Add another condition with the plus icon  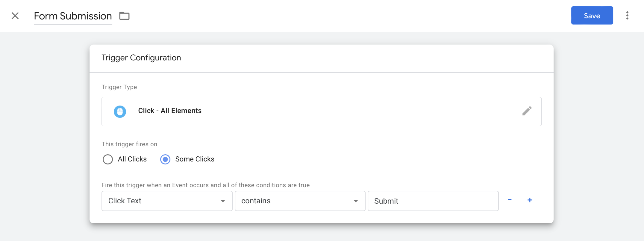point(530,200)
